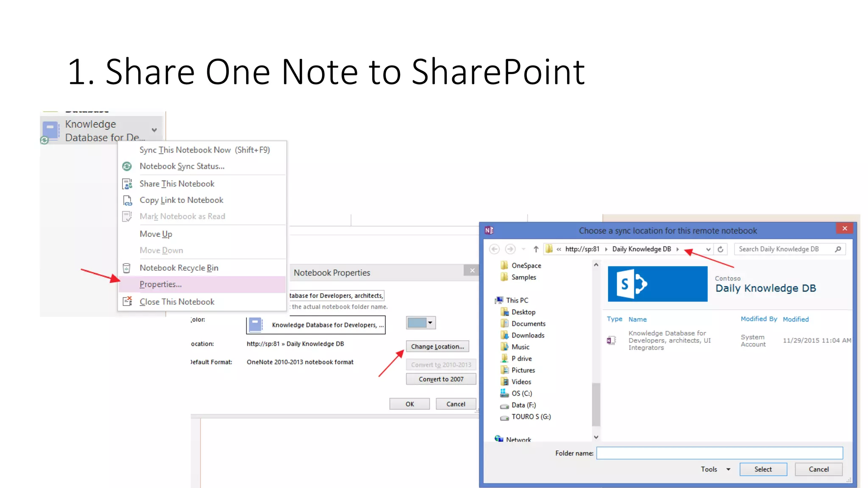Click the Folder name input field
This screenshot has height=488, width=868.
[x=720, y=453]
